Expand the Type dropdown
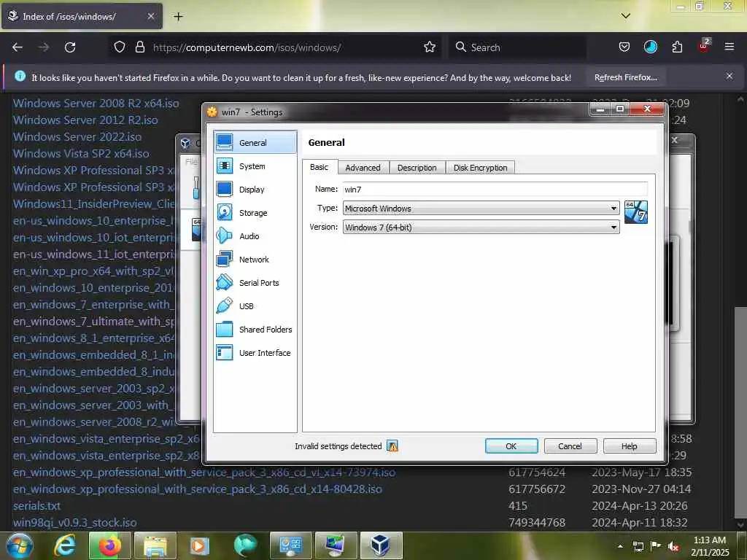747x560 pixels. (x=481, y=209)
